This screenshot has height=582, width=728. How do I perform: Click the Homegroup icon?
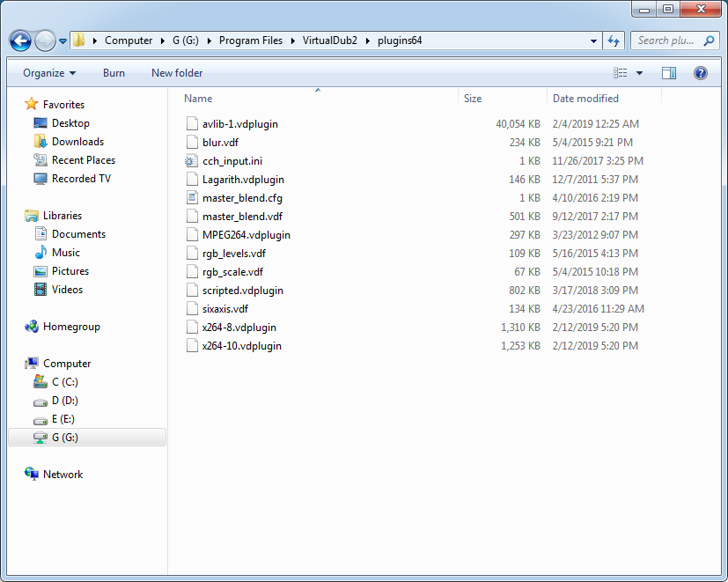pos(31,327)
